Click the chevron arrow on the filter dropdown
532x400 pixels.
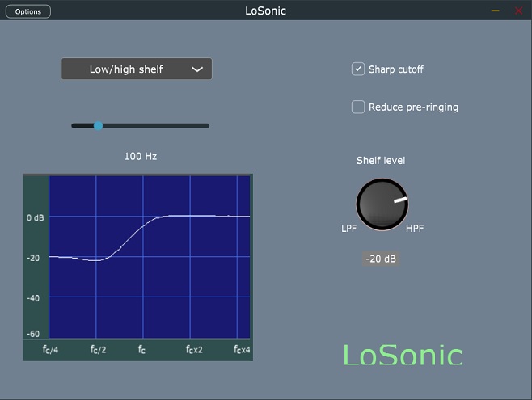197,69
